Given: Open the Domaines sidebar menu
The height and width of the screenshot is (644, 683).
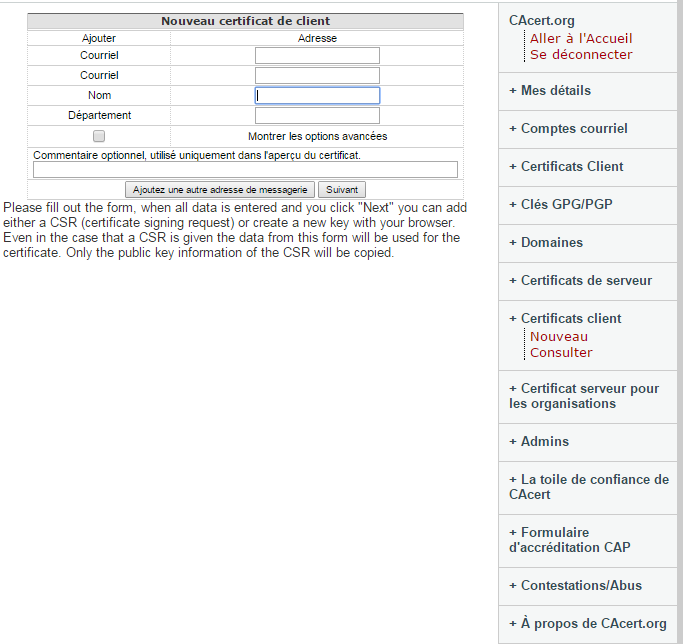Looking at the screenshot, I should coord(551,243).
